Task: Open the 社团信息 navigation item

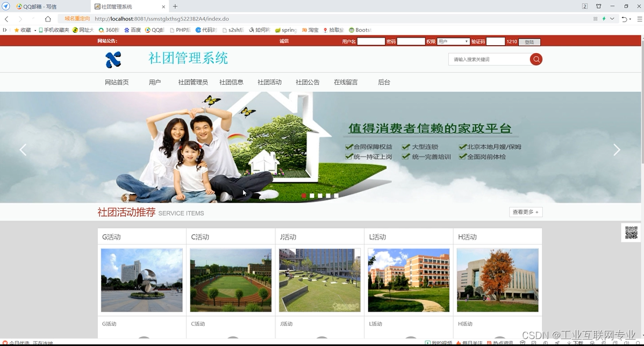Action: (x=231, y=82)
